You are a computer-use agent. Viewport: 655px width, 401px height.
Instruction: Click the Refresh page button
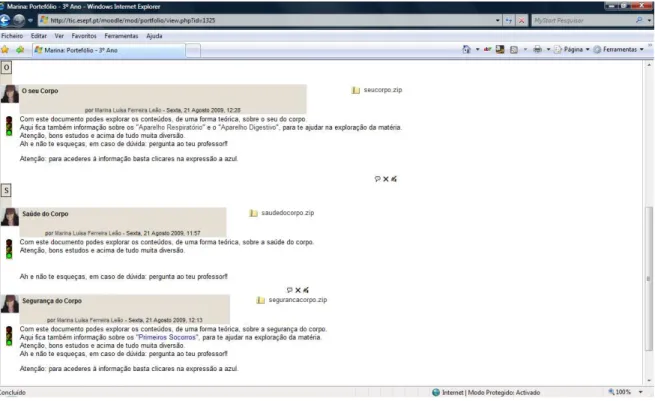click(508, 20)
